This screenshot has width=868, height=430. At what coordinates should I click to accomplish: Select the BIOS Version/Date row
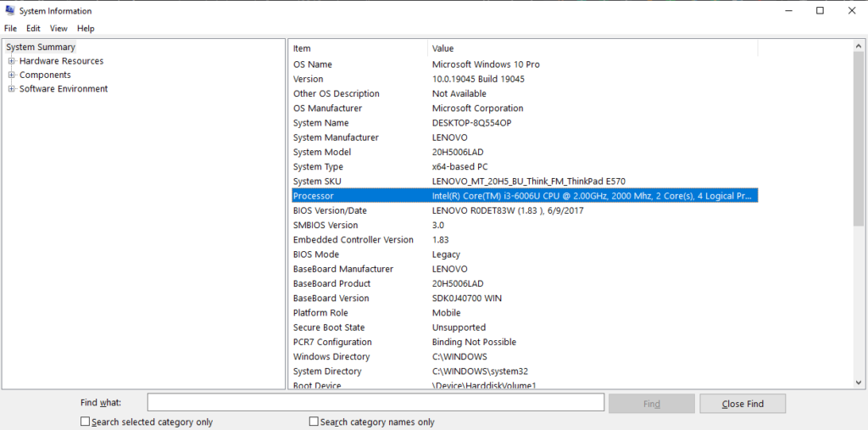pos(525,210)
